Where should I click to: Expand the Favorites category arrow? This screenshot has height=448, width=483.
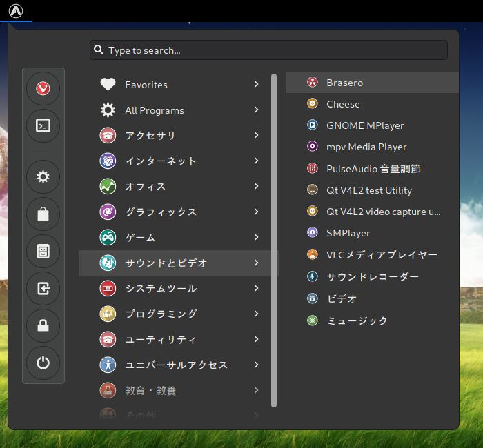(256, 84)
